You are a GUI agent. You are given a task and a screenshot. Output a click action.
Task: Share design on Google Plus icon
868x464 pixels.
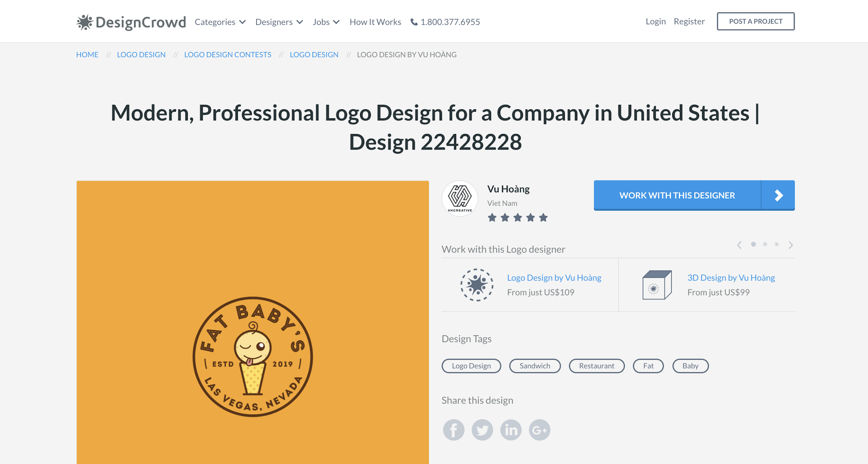pos(540,430)
